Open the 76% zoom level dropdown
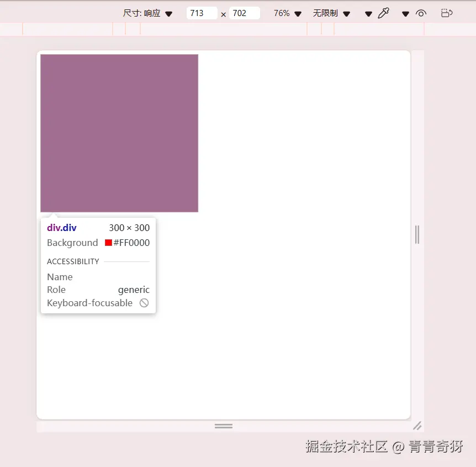This screenshot has height=467, width=476. [288, 13]
